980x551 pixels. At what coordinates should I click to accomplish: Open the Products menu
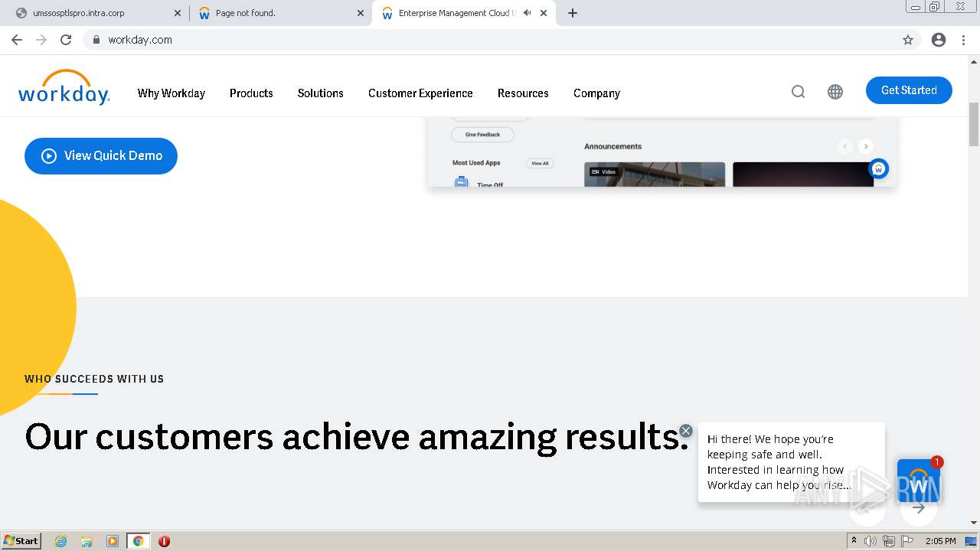[251, 93]
